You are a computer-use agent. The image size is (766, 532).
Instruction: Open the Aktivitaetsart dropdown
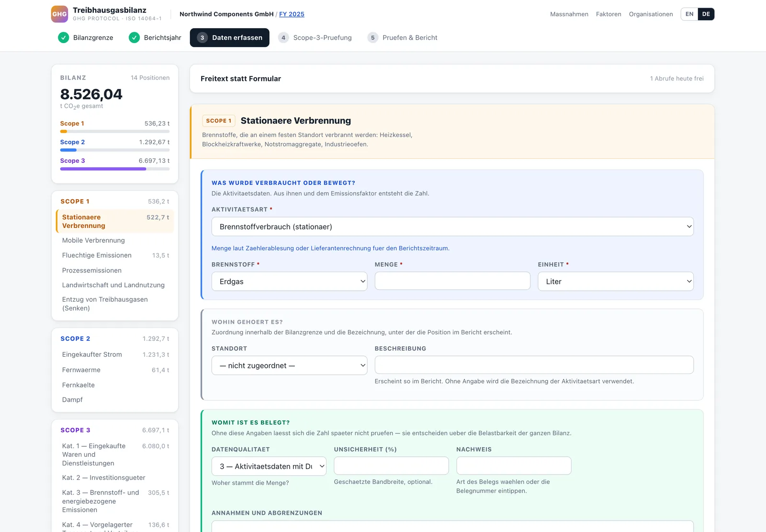[452, 226]
